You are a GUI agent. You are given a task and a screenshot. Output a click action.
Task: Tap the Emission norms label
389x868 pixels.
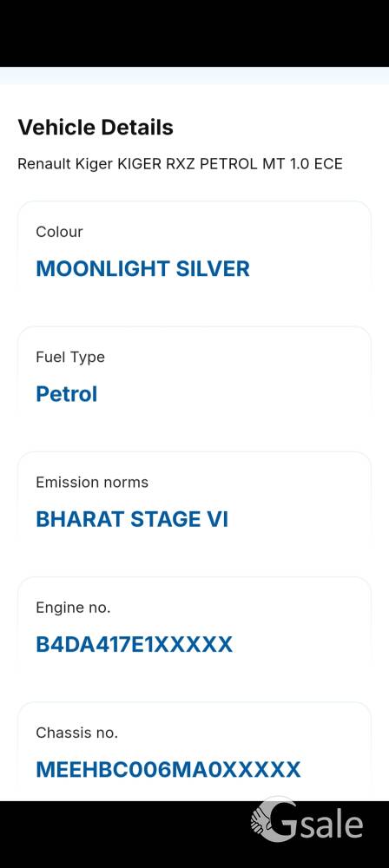tap(92, 482)
